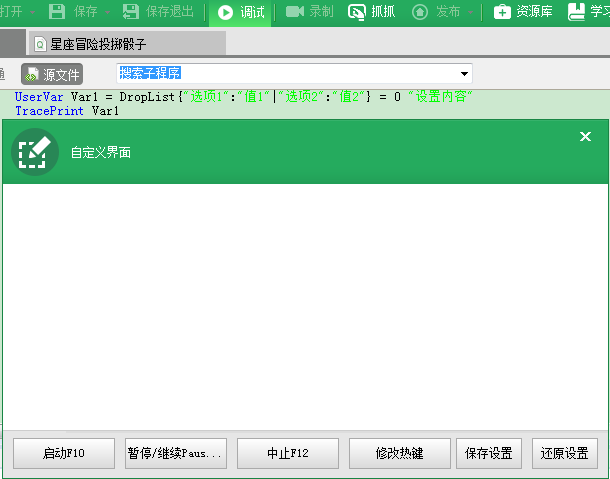Click the 学习 book icon in the toolbar
Screen dimensions: 610x479
coord(576,12)
